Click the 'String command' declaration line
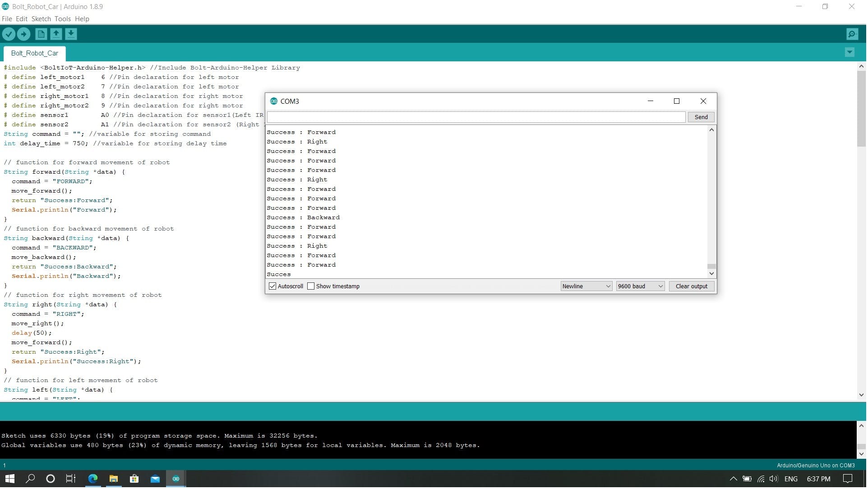 point(107,134)
